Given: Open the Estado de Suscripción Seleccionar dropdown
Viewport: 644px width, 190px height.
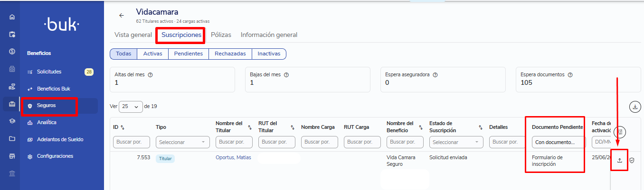Looking at the screenshot, I should (x=456, y=142).
